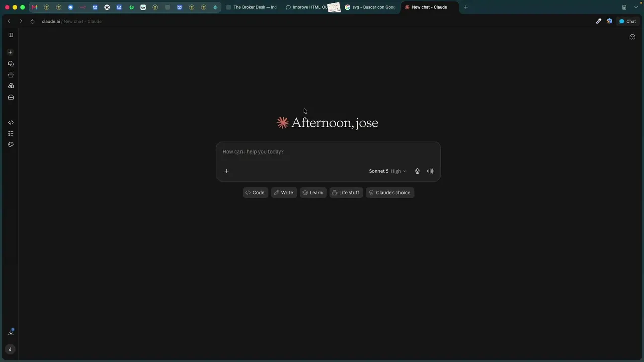This screenshot has height=362, width=644.
Task: Open the teal starburst pinned tab
Action: coord(215,7)
